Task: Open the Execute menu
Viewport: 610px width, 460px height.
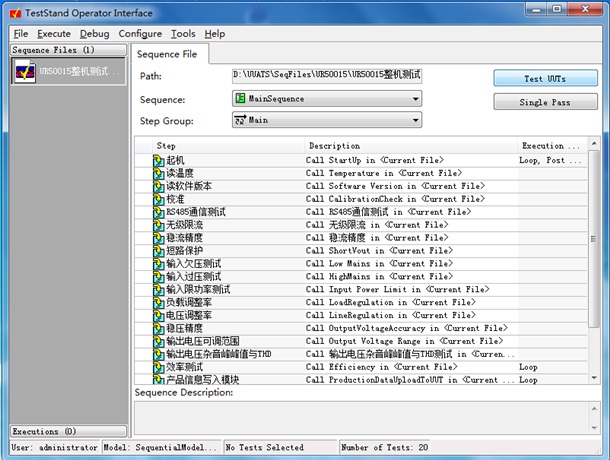Action: (x=54, y=34)
